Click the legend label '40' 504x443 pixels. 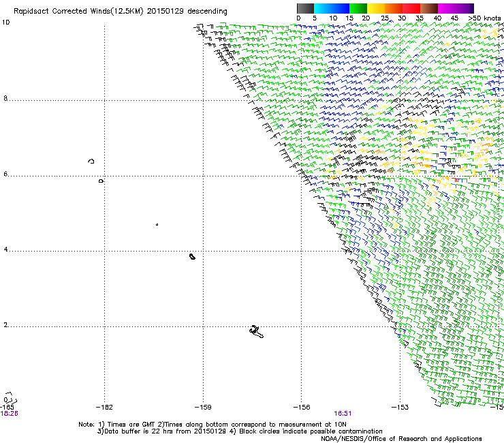click(437, 18)
